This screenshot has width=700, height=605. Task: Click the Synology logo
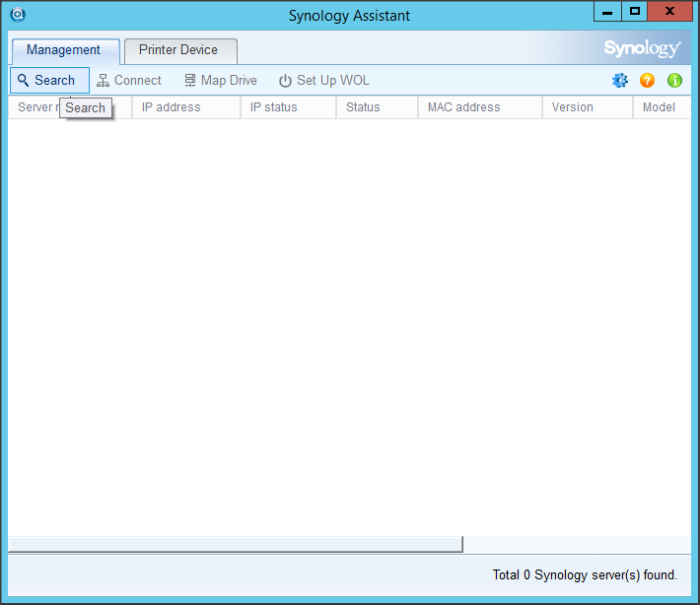point(642,48)
